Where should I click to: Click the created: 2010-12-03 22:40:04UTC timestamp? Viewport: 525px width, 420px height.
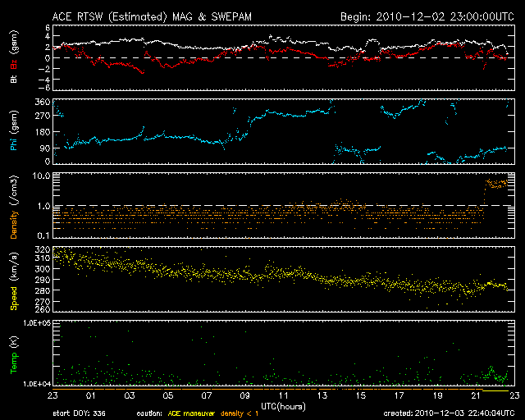point(449,413)
